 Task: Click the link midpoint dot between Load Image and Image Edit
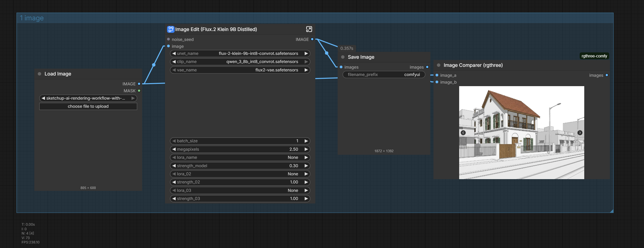click(x=154, y=65)
